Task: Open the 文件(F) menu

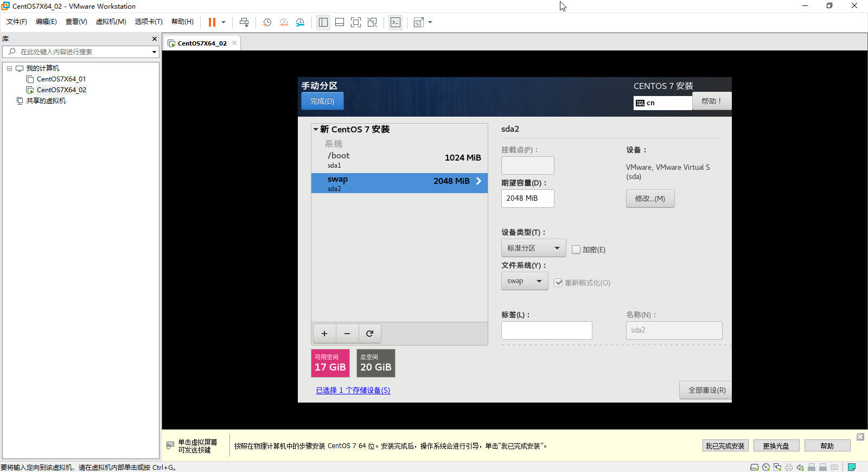Action: pos(17,22)
